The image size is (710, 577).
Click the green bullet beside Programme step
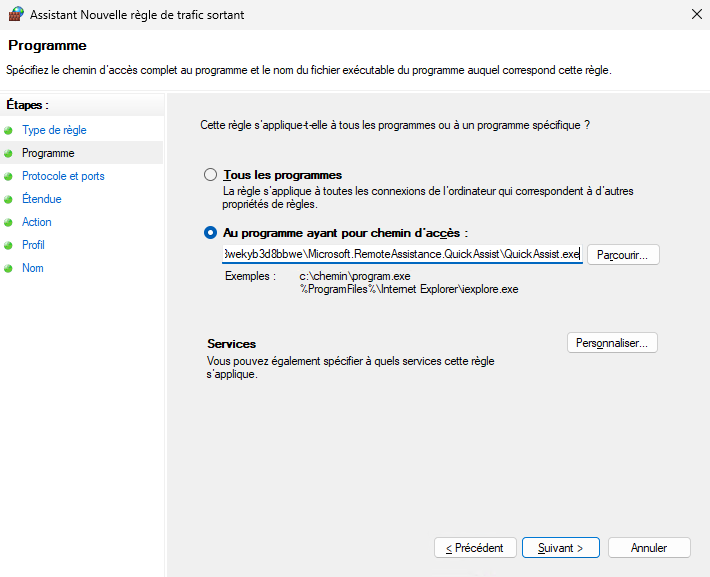[9, 154]
